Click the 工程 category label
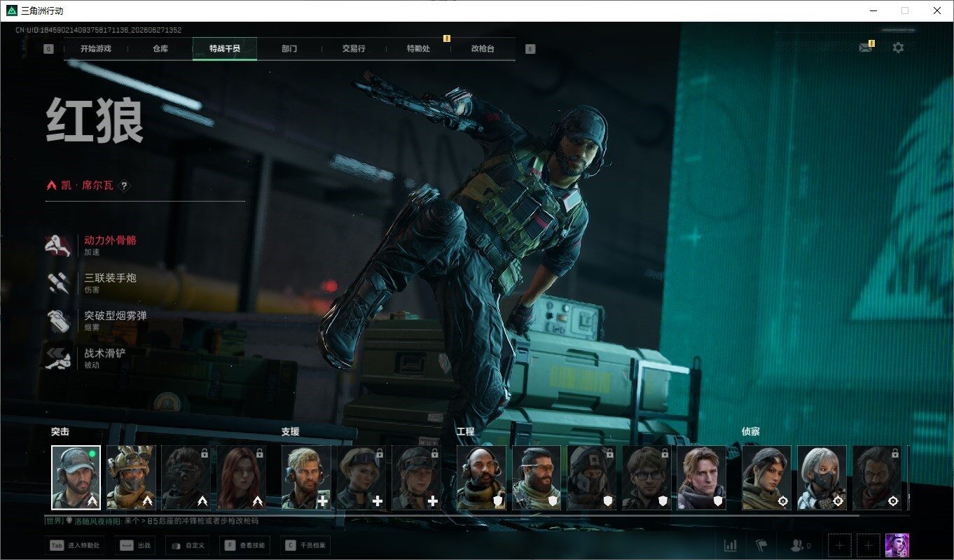Screen dimensions: 954x560 pos(465,432)
